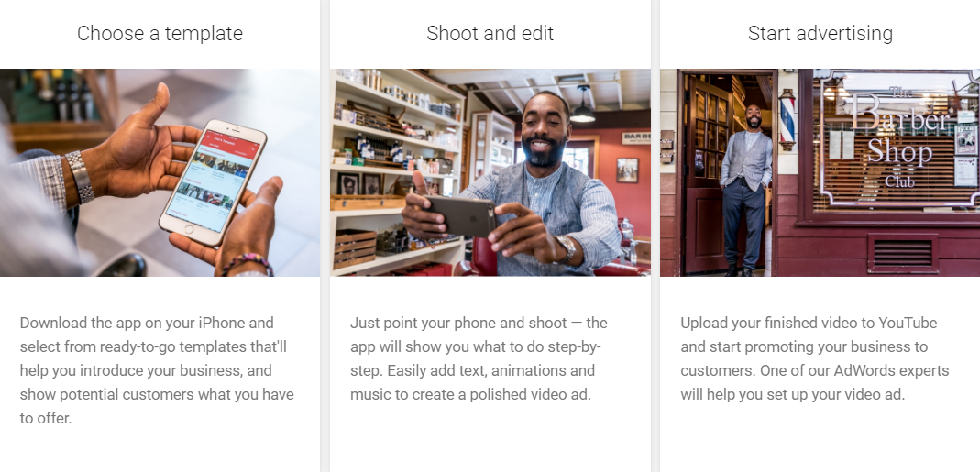Viewport: 980px width, 472px height.
Task: Click the man standing in the shop doorway
Action: point(747,190)
